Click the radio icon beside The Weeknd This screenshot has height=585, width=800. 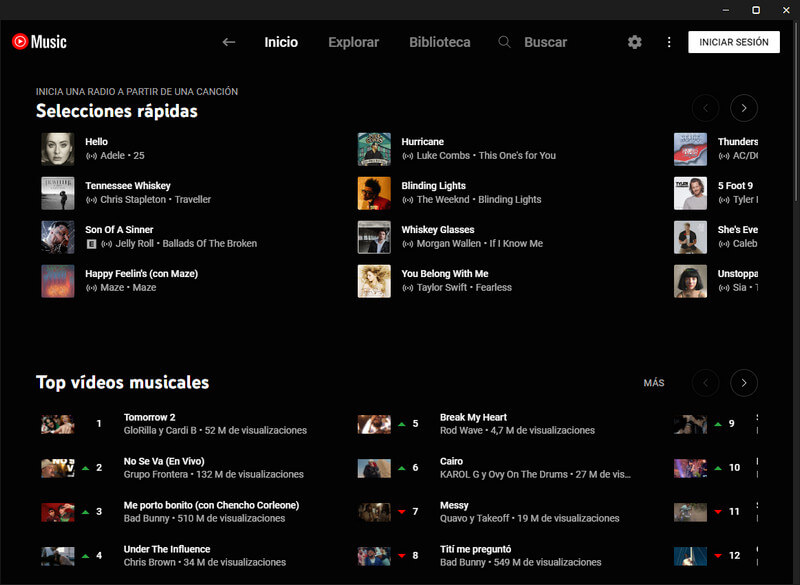(408, 200)
